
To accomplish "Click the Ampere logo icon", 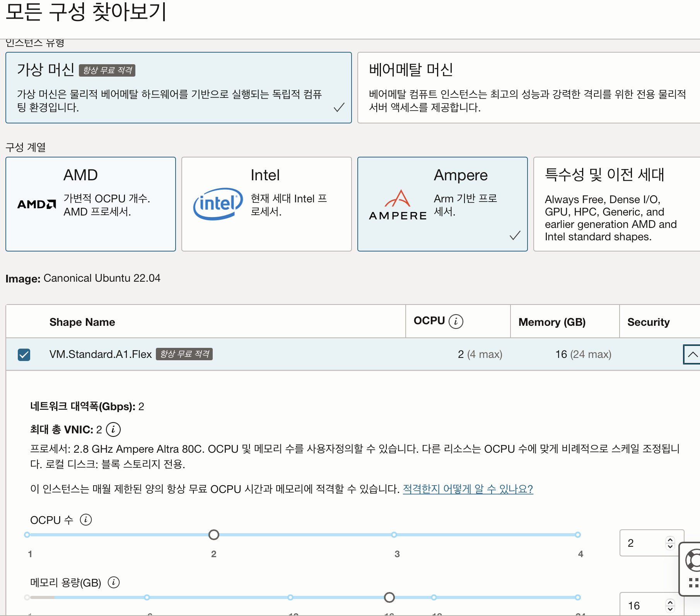I will coord(398,205).
